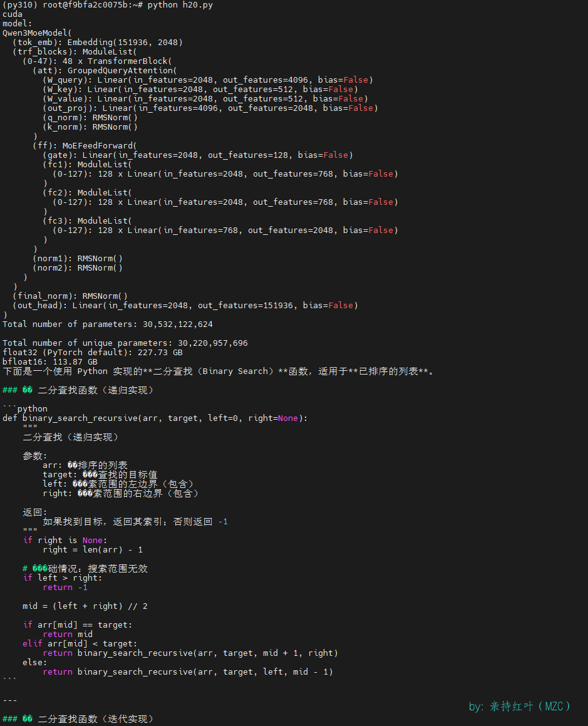Click the '(att): GroupedQueryAttention(' line
Image resolution: width=588 pixels, height=726 pixels.
tap(105, 71)
